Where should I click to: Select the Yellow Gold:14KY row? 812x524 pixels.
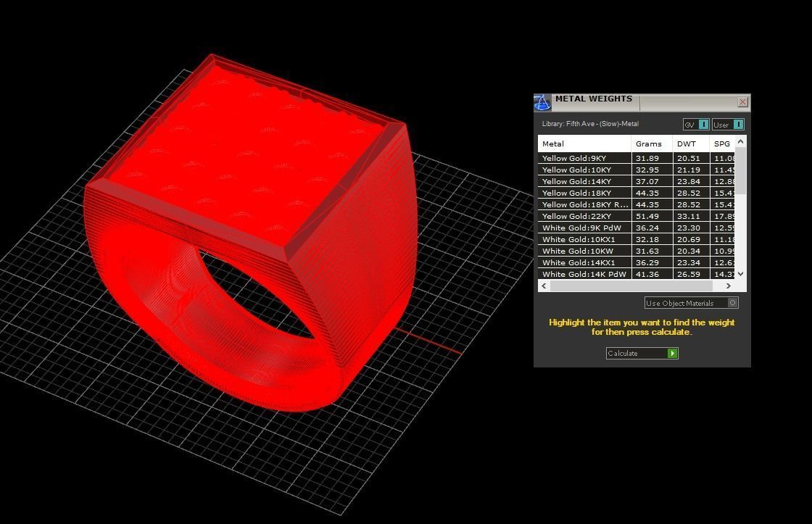point(637,181)
